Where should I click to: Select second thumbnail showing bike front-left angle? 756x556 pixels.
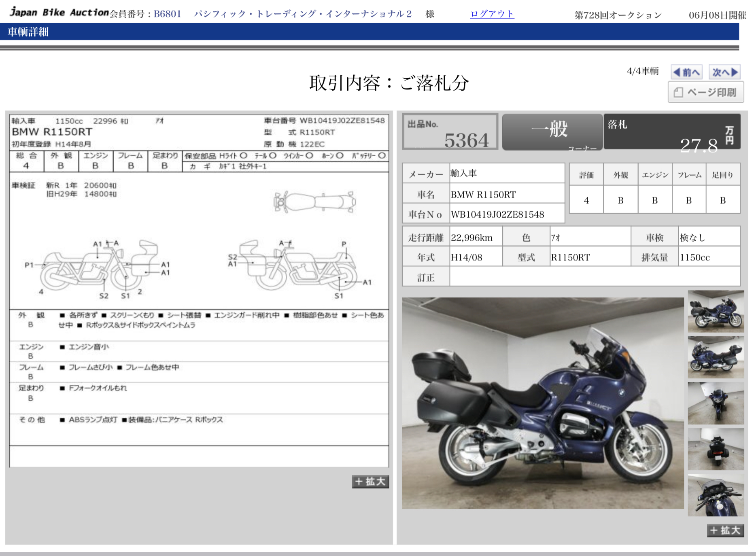pyautogui.click(x=716, y=357)
